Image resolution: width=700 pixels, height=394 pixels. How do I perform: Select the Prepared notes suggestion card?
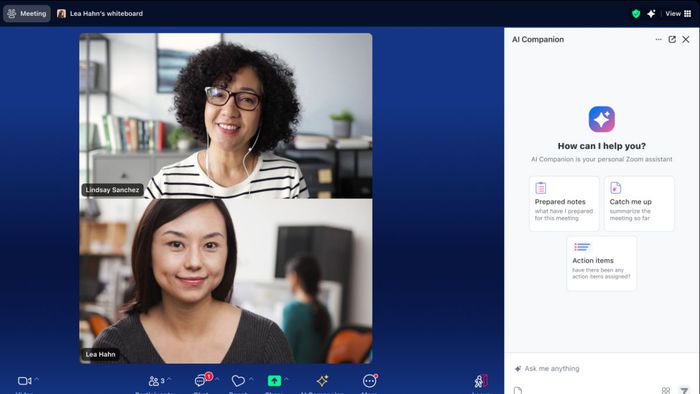point(564,203)
